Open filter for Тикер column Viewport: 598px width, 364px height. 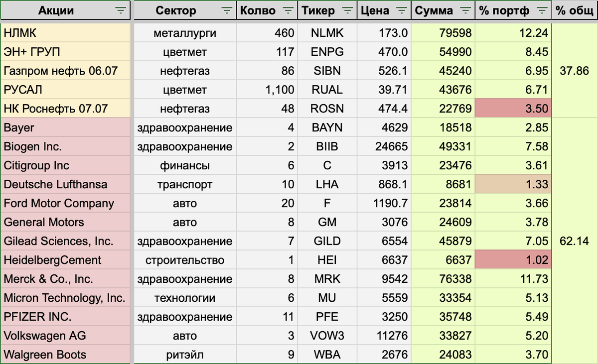(x=348, y=10)
